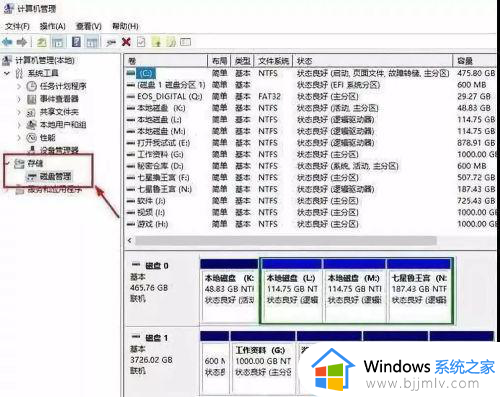Image resolution: width=500 pixels, height=397 pixels.
Task: Select 磁盘管理 in the tree
Action: [55, 176]
